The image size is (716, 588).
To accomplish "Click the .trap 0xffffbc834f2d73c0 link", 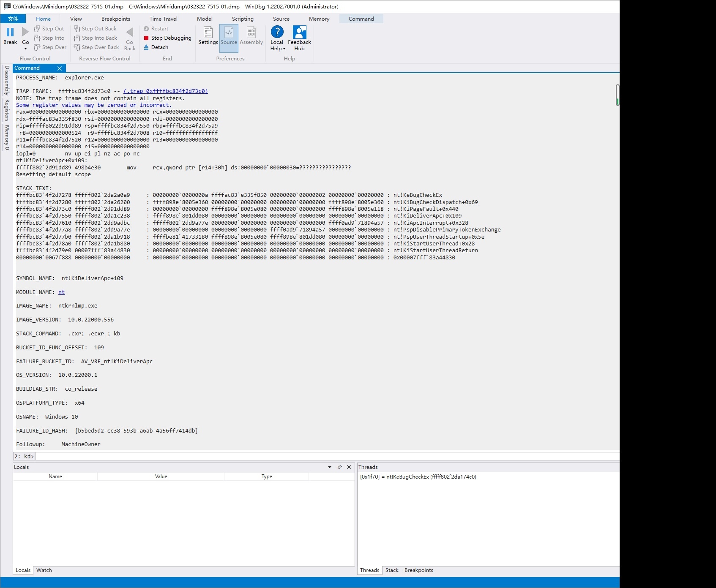I will point(166,91).
